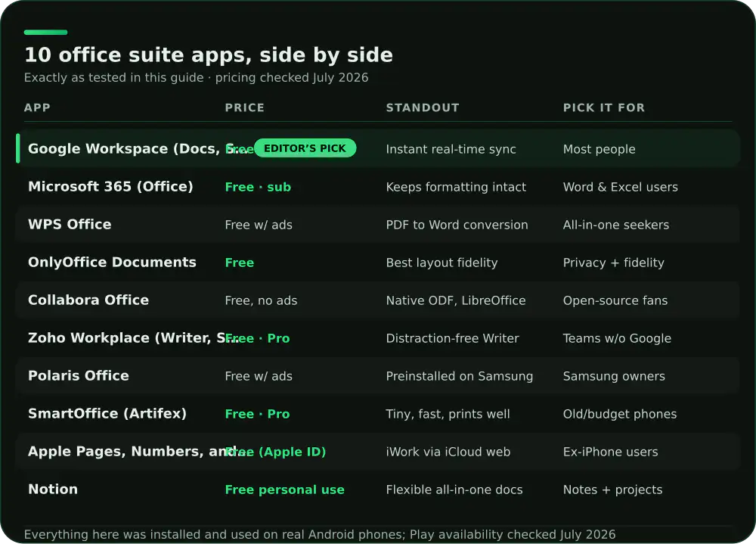Screen dimensions: 756x544
Task: Click the subtitle 'Exactly as tested in this guide'
Action: click(x=114, y=78)
